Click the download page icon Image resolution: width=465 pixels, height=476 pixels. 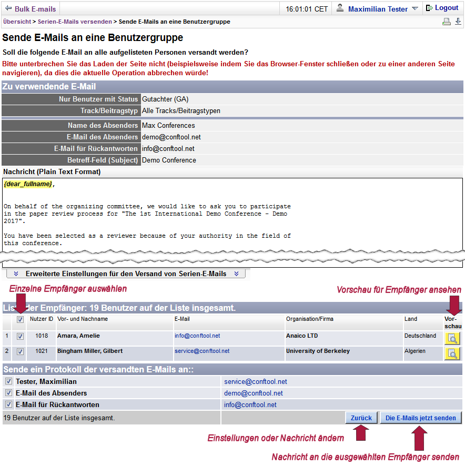(x=458, y=22)
